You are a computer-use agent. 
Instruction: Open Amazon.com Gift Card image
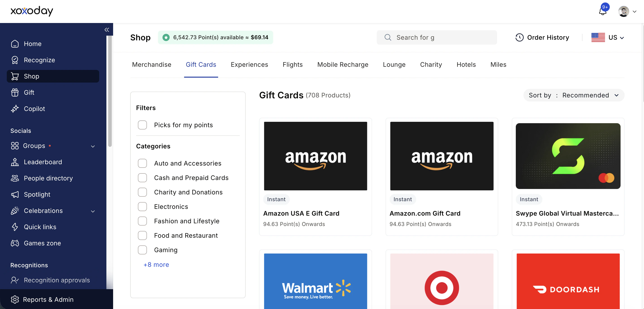pyautogui.click(x=441, y=156)
